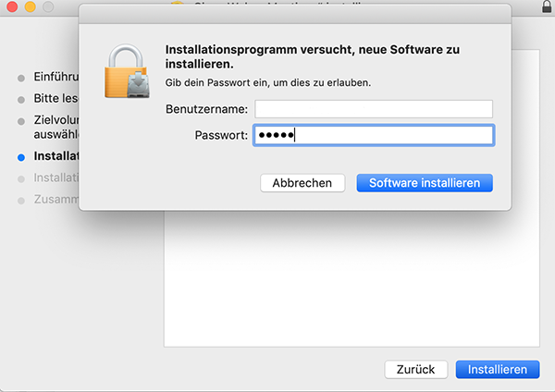Click into the Passwort field
Screen dimensions: 555x392
pyautogui.click(x=374, y=136)
